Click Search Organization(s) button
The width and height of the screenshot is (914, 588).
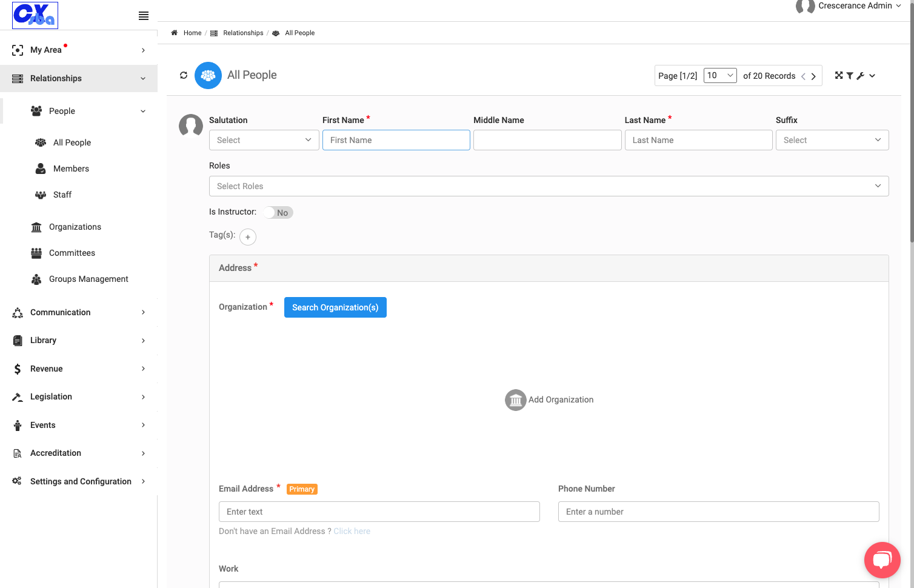click(335, 307)
